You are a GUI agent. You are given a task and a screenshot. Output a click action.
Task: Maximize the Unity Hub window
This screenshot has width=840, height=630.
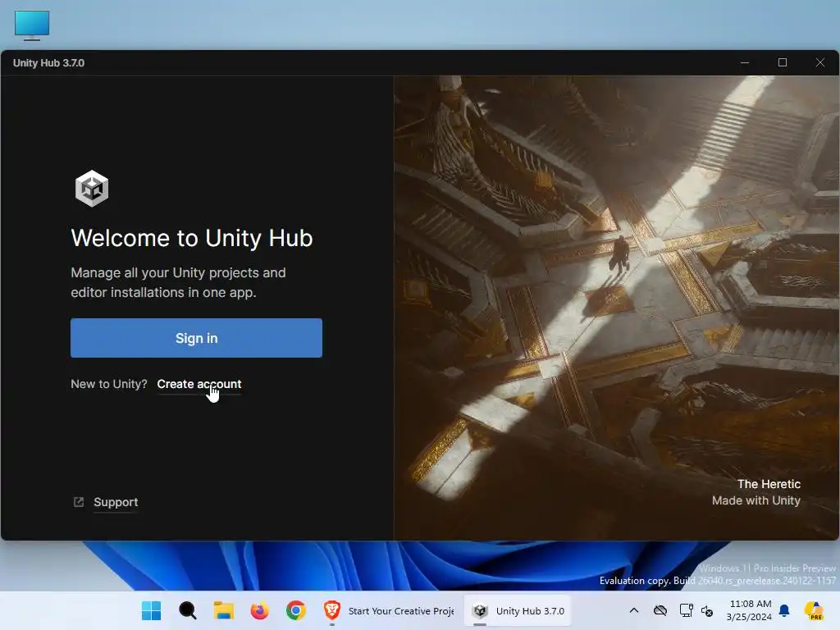pos(782,62)
